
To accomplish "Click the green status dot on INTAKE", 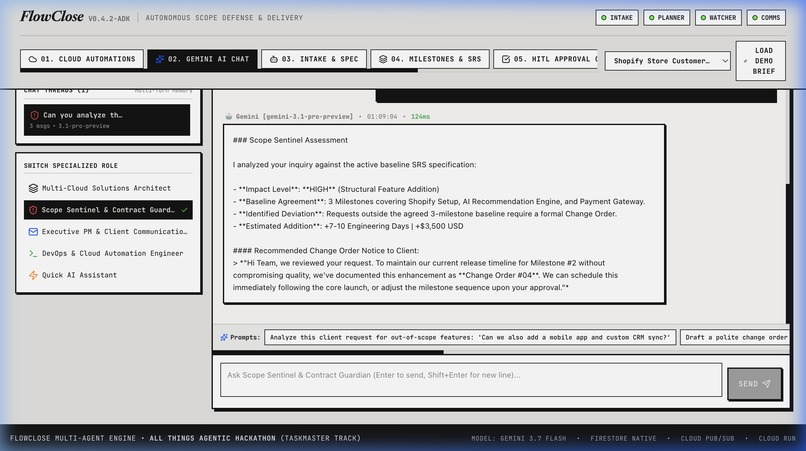I will pyautogui.click(x=603, y=17).
